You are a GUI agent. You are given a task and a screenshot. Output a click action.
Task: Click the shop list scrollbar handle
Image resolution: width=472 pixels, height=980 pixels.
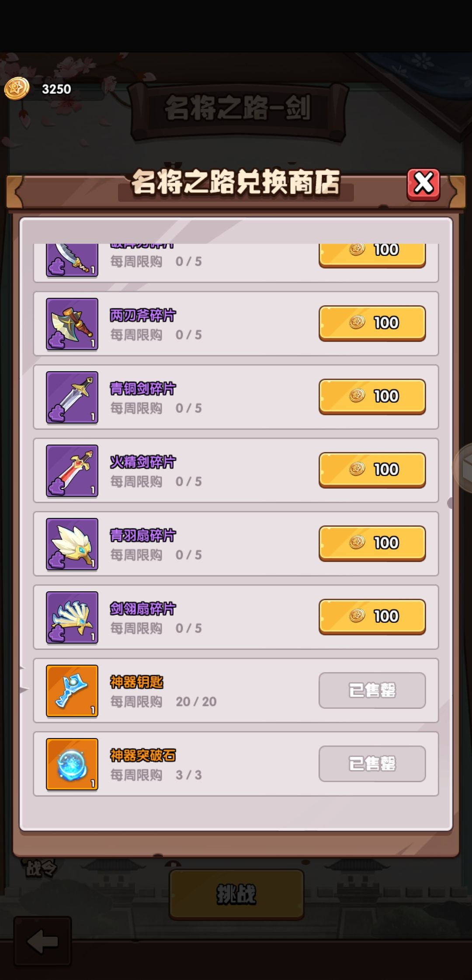point(450,503)
